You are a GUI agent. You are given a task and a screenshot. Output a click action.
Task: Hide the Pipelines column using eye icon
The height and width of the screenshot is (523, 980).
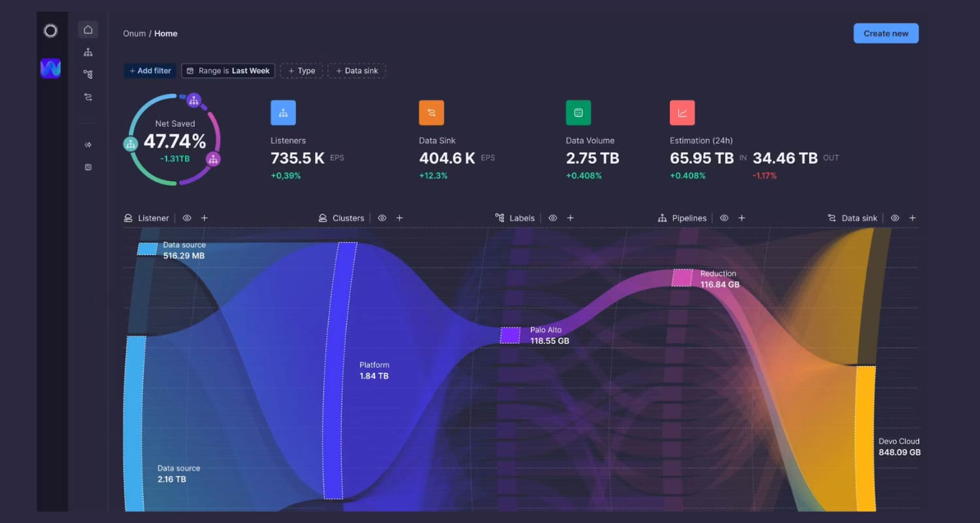click(724, 218)
